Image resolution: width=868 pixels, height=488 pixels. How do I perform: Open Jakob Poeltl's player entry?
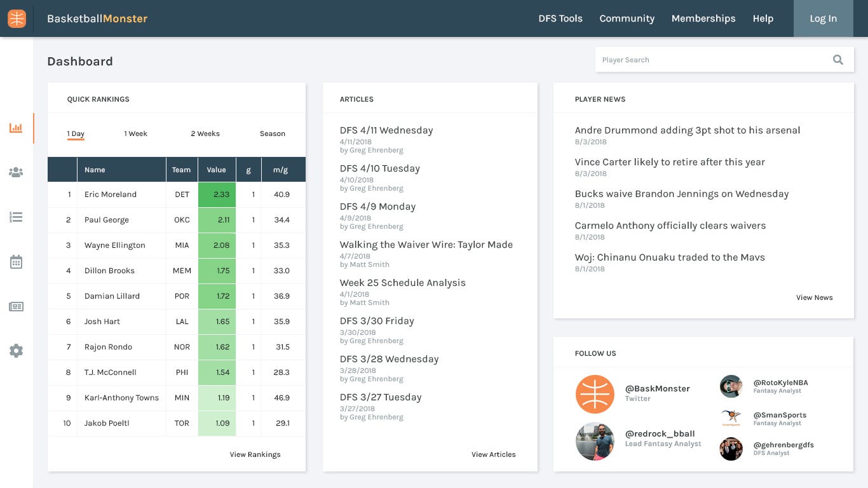point(107,423)
